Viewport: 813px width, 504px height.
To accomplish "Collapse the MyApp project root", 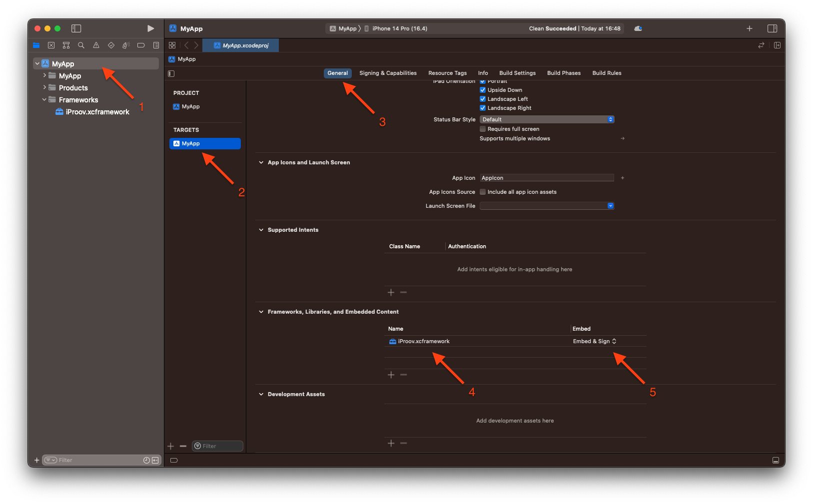I will click(37, 64).
